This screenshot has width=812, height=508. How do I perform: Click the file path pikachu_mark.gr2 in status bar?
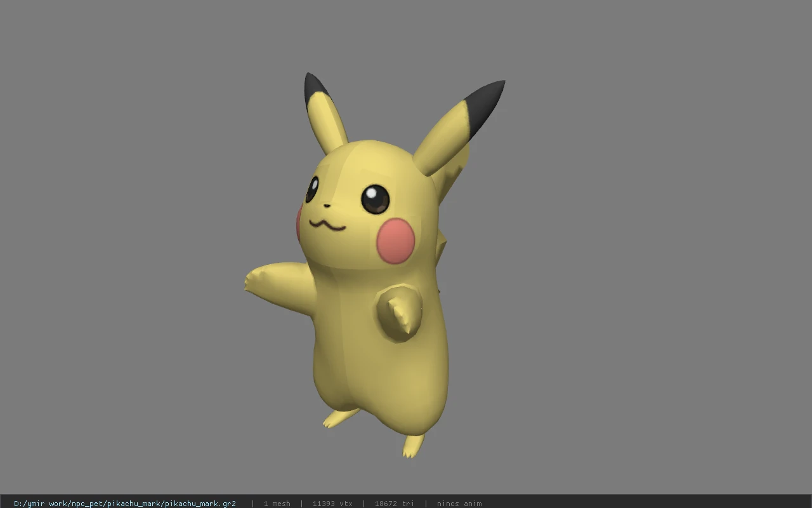pos(125,504)
